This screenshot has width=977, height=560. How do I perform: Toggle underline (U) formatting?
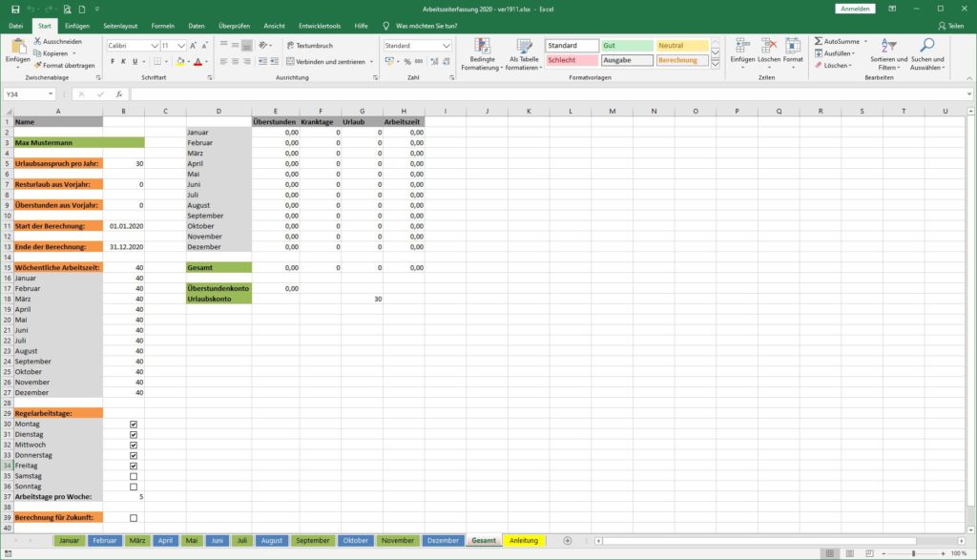tap(135, 62)
